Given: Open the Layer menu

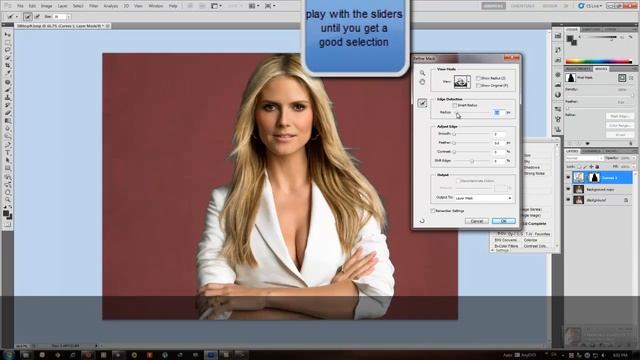Looking at the screenshot, I should (62, 6).
